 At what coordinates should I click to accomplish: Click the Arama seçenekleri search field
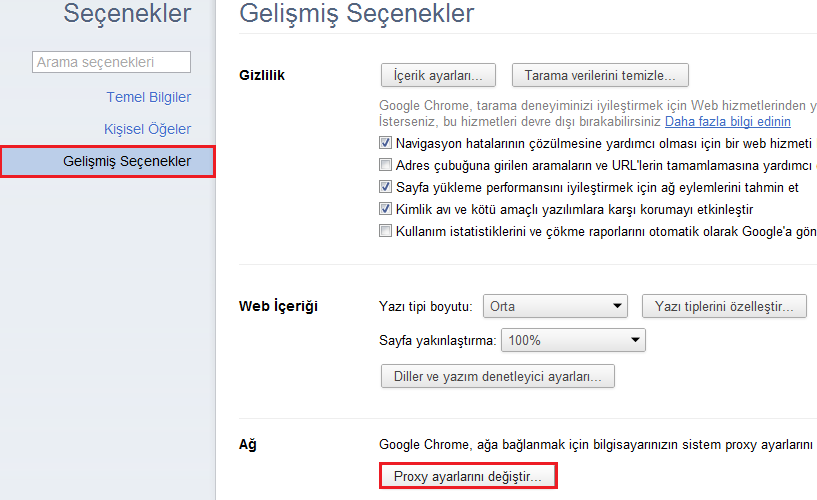(x=111, y=62)
